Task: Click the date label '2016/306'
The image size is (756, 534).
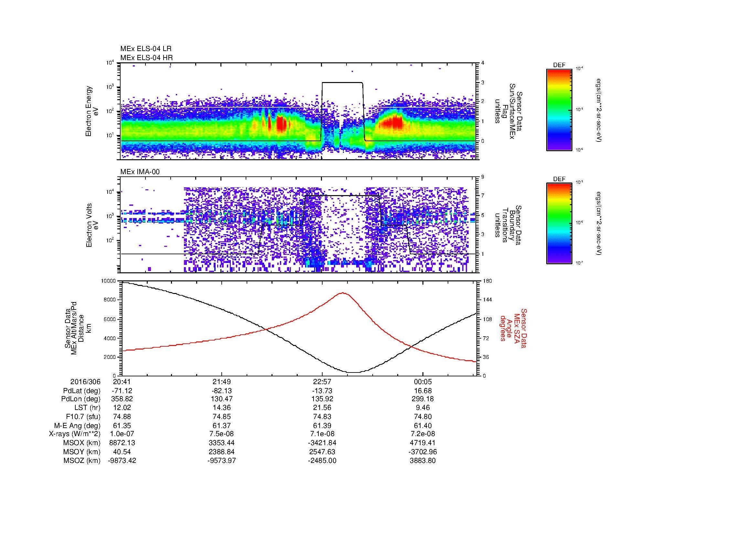Action: pos(85,382)
